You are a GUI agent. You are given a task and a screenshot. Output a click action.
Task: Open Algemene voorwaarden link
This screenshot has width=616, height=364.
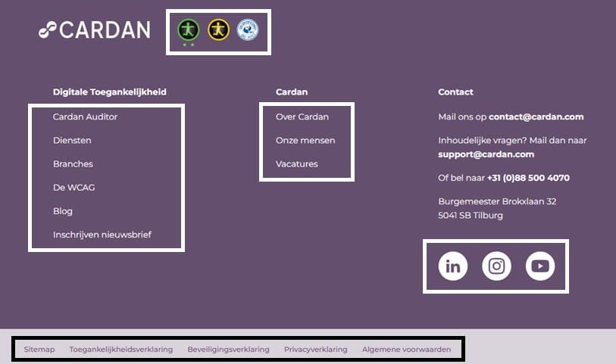tap(407, 349)
